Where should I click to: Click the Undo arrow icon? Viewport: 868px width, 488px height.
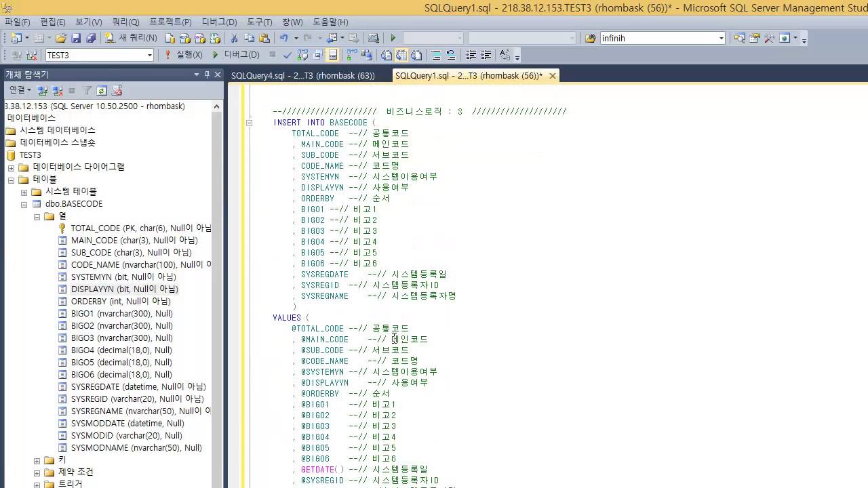(284, 38)
